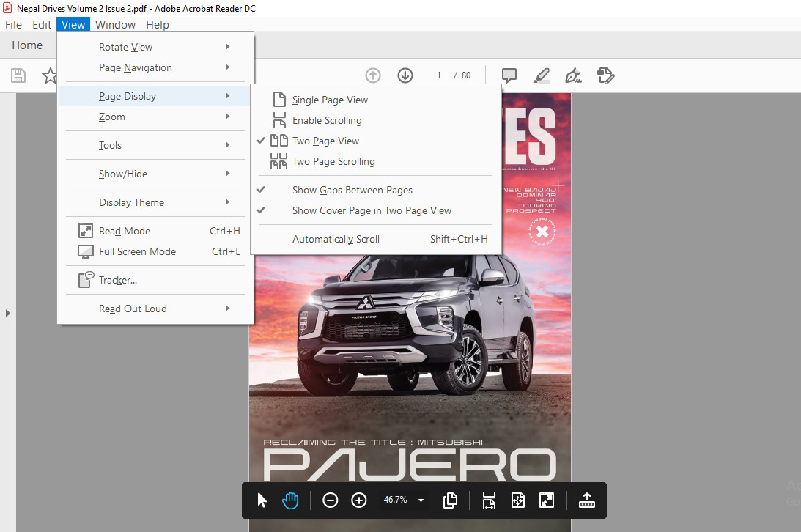The image size is (801, 532).
Task: Toggle Show Gaps Between Pages
Action: [376, 190]
